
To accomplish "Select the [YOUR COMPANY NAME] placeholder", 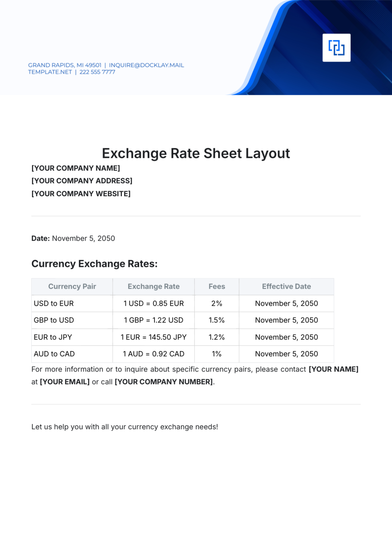I will click(x=76, y=168).
